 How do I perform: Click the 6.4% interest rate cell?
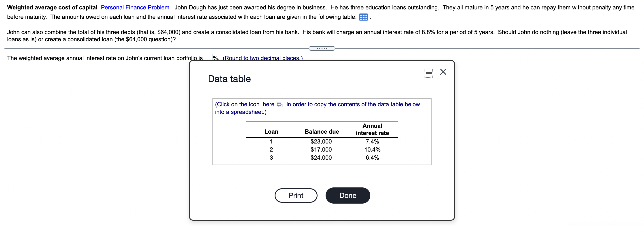click(372, 158)
